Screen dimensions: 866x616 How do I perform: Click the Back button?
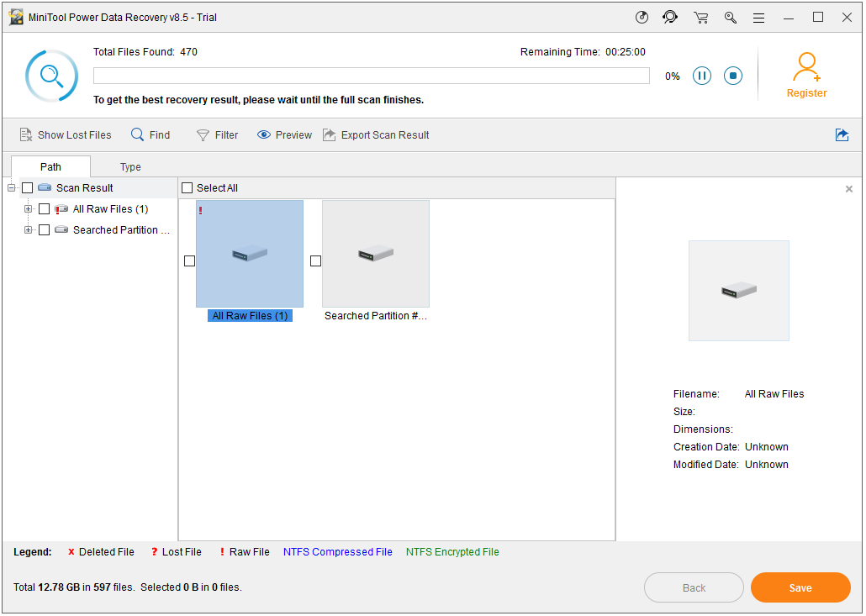coord(694,588)
